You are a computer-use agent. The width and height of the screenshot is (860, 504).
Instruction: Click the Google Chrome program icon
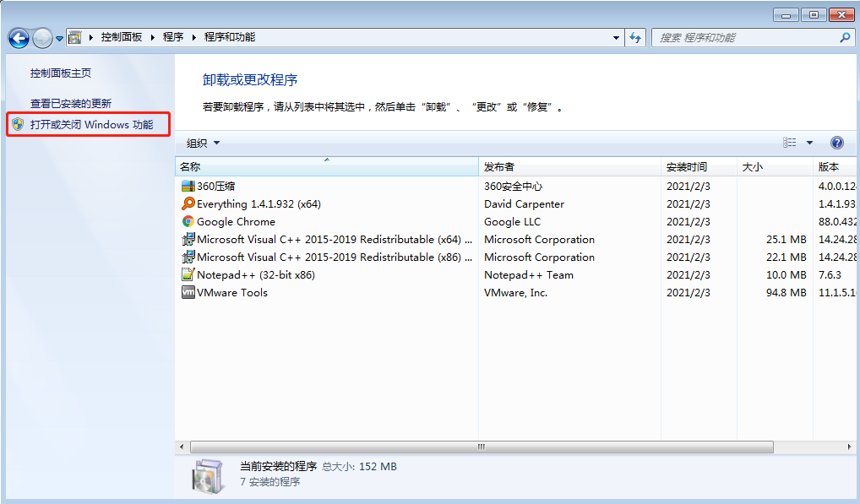pyautogui.click(x=188, y=221)
